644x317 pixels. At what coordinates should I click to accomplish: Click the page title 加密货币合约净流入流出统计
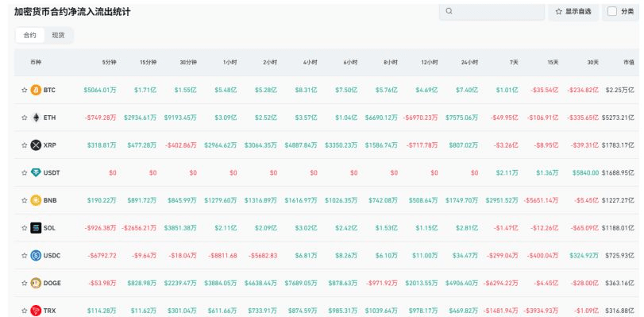point(72,12)
